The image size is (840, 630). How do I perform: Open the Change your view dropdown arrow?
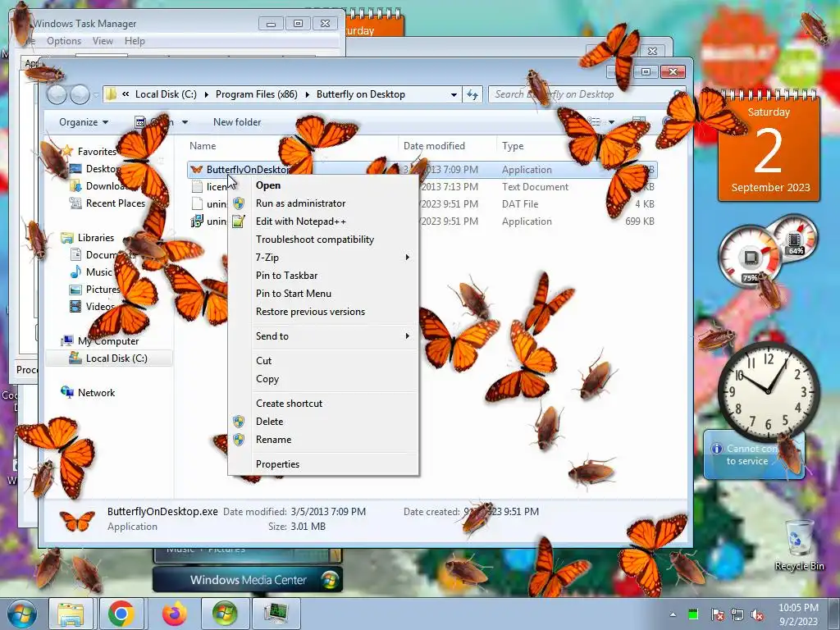pyautogui.click(x=611, y=122)
